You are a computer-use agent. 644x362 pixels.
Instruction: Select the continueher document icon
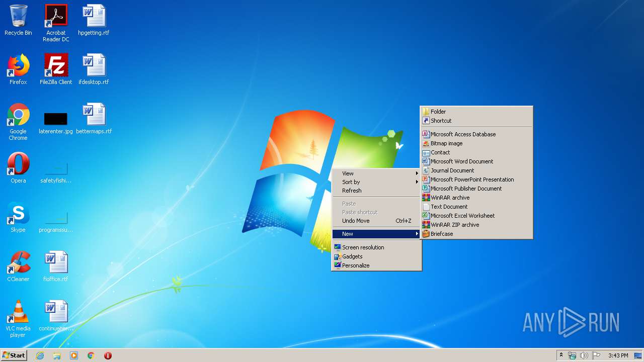56,316
